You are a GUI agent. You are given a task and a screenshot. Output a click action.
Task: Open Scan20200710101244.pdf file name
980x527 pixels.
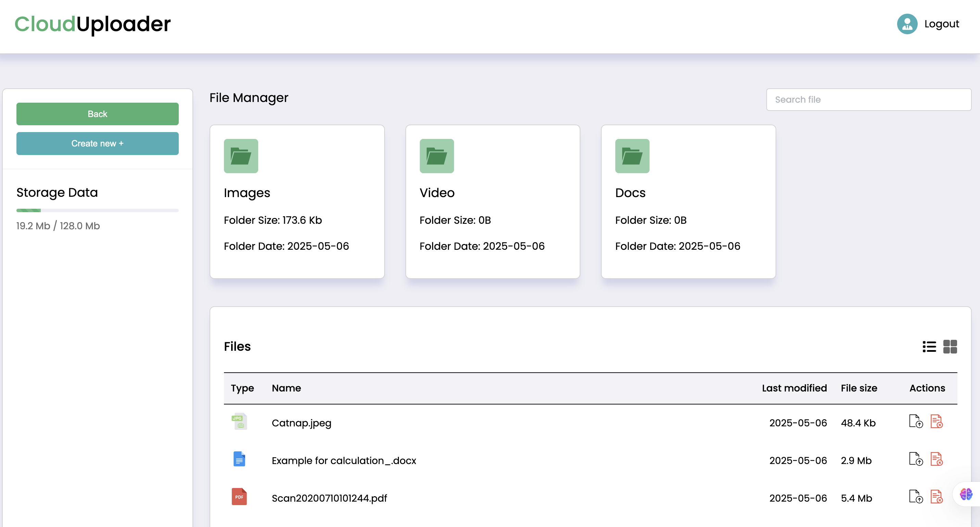329,498
